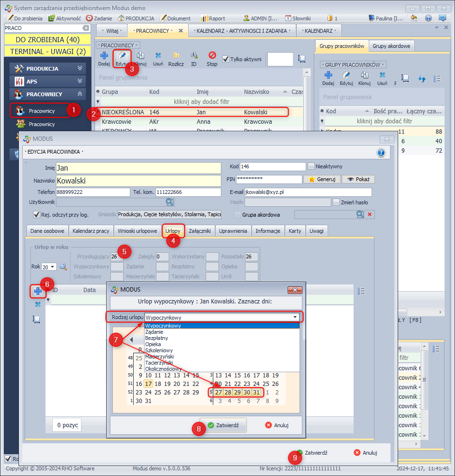
Task: Toggle the Tylko aktywni checkbox
Action: pyautogui.click(x=226, y=59)
